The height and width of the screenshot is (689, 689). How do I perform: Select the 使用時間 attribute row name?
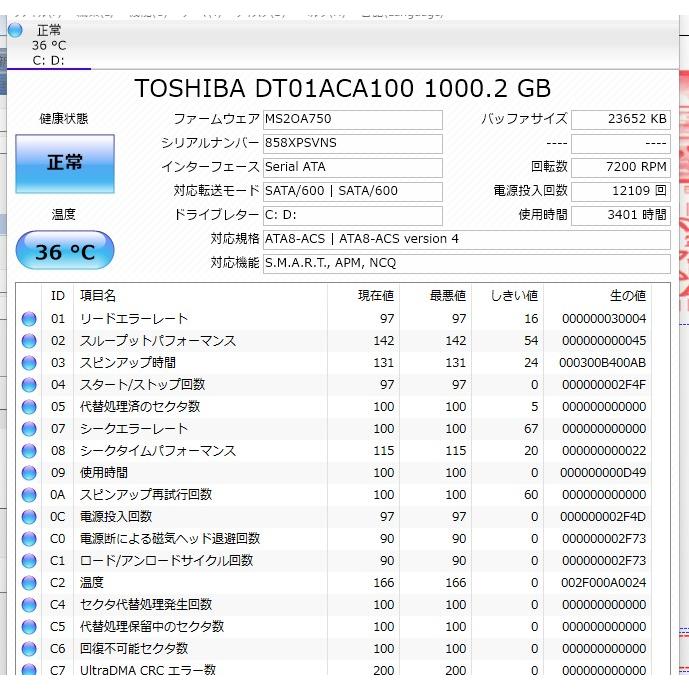(104, 473)
